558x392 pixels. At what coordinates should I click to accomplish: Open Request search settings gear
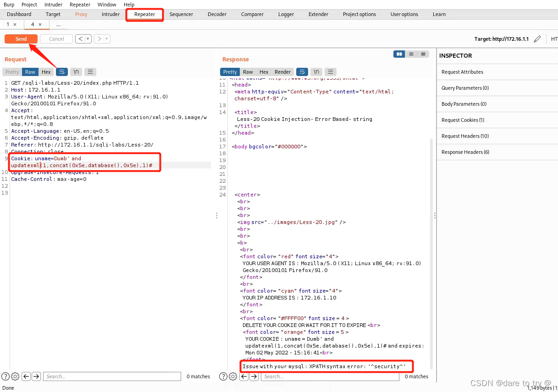(x=15, y=376)
